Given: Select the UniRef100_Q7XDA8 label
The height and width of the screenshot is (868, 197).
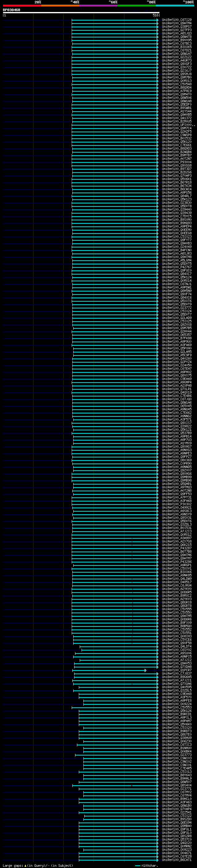Looking at the screenshot, I should tap(177, 667).
